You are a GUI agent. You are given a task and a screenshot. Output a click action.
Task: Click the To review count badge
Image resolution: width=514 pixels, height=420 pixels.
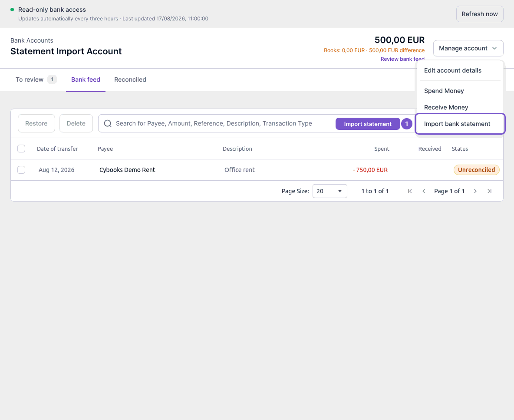coord(52,79)
